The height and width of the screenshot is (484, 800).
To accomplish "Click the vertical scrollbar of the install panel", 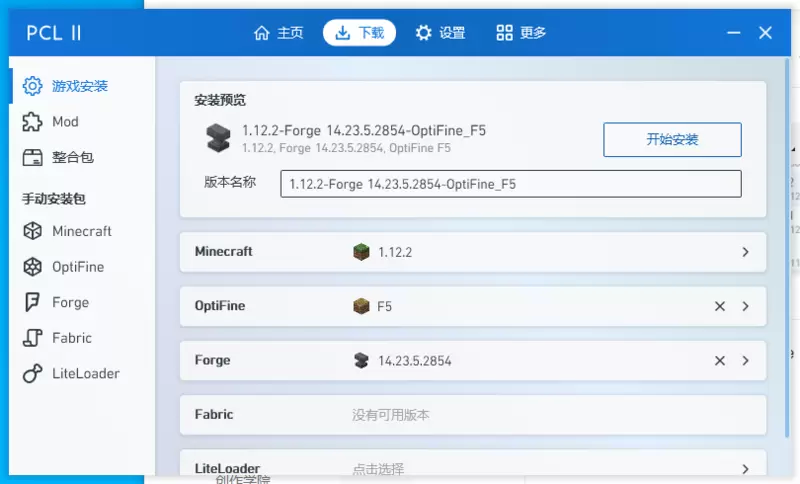I will [787, 248].
